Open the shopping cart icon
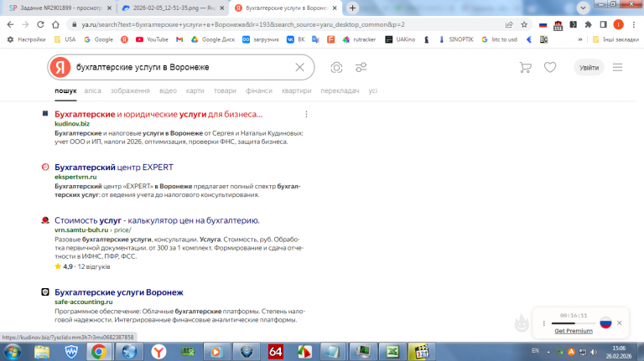Viewport: 644px width, 361px height. pos(525,67)
